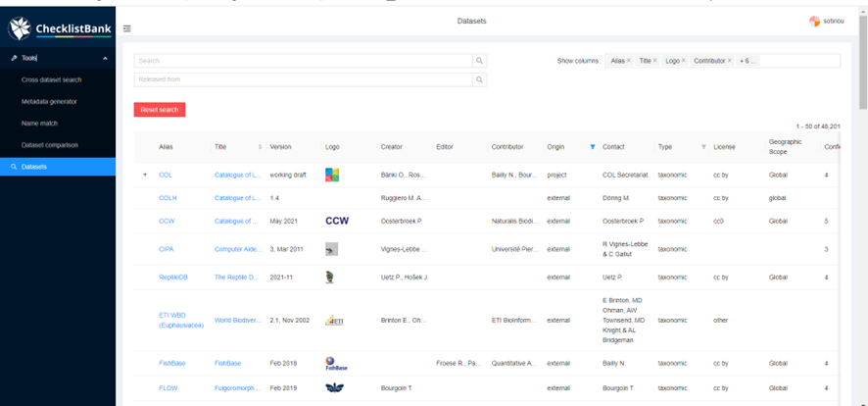Collapse the Tools menu chevron
Image resolution: width=868 pixels, height=406 pixels.
point(105,58)
